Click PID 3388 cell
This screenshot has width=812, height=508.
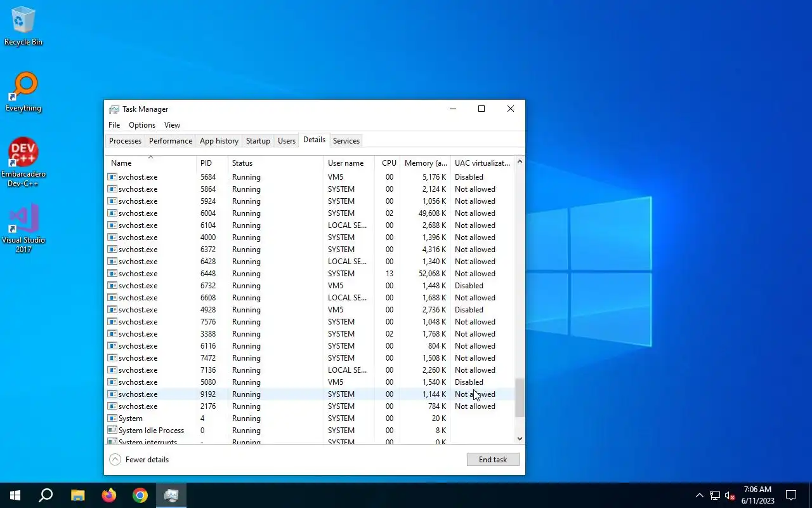pos(208,334)
